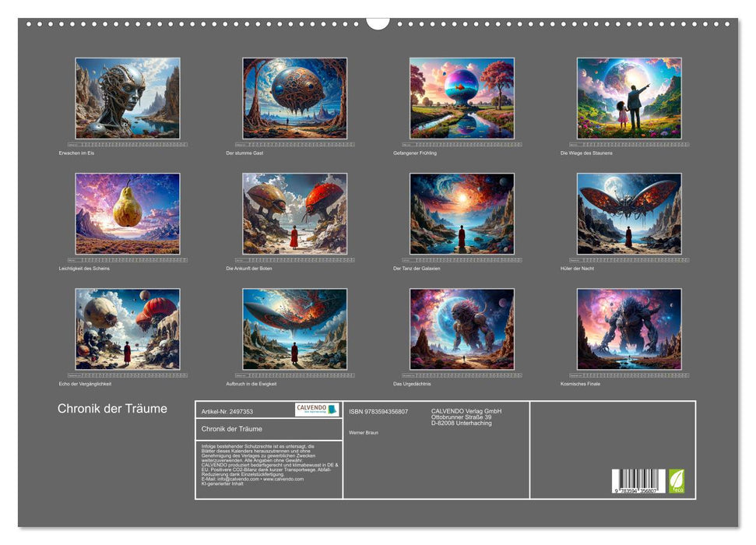
Task: Open the 'Der stumme Gast' thumbnail
Action: tap(294, 98)
